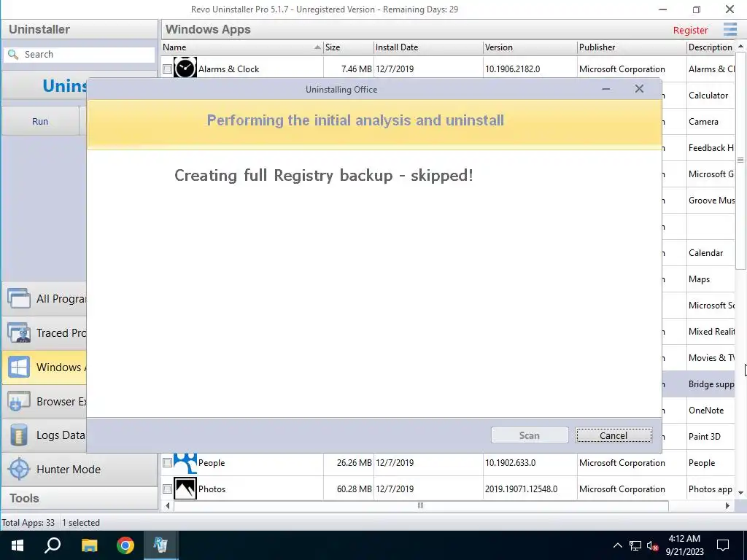This screenshot has height=560, width=747.
Task: Launch Google Chrome from taskbar
Action: [x=125, y=545]
